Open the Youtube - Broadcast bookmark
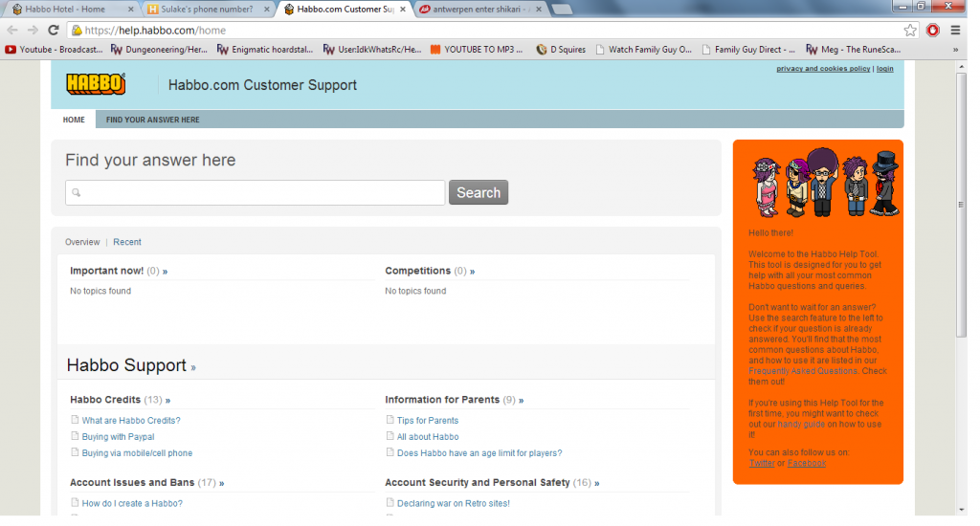This screenshot has width=980, height=526. point(56,50)
